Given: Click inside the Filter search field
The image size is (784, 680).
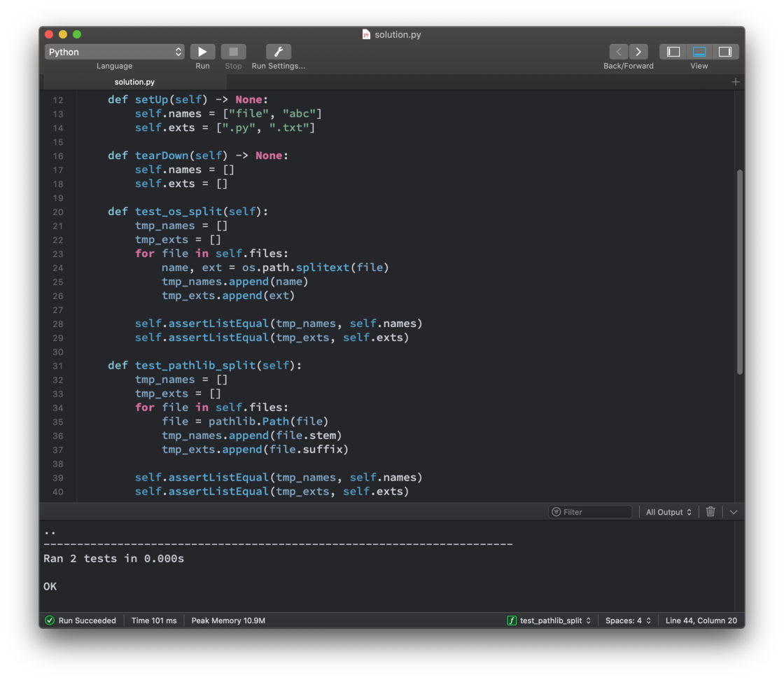Looking at the screenshot, I should click(x=590, y=511).
